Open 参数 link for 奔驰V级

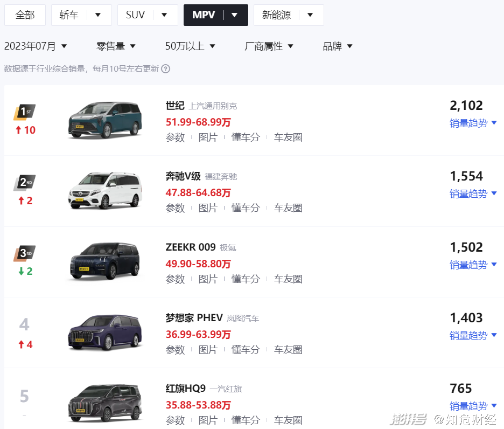(175, 208)
